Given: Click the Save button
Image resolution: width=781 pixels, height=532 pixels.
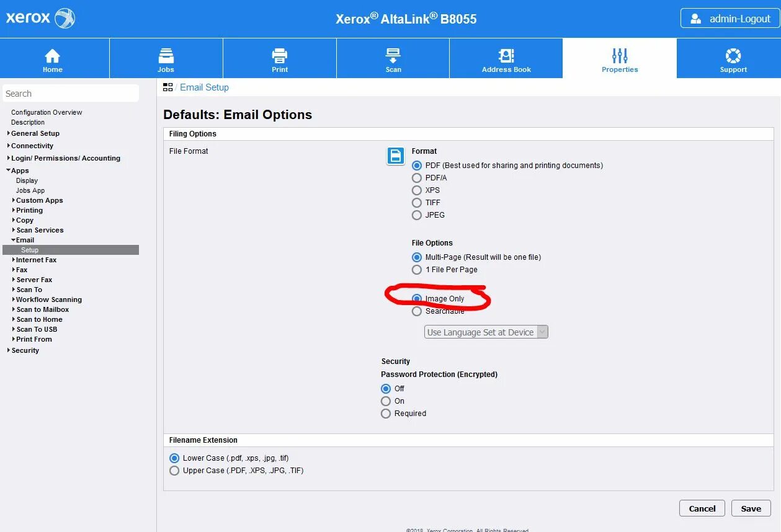Looking at the screenshot, I should [x=751, y=508].
